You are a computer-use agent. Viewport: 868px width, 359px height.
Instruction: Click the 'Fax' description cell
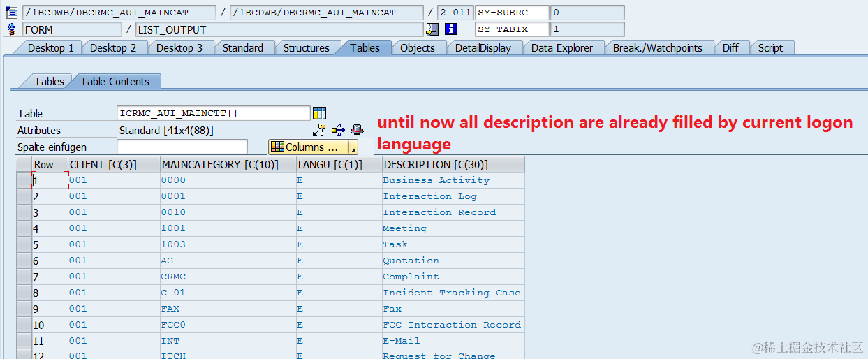(453, 309)
